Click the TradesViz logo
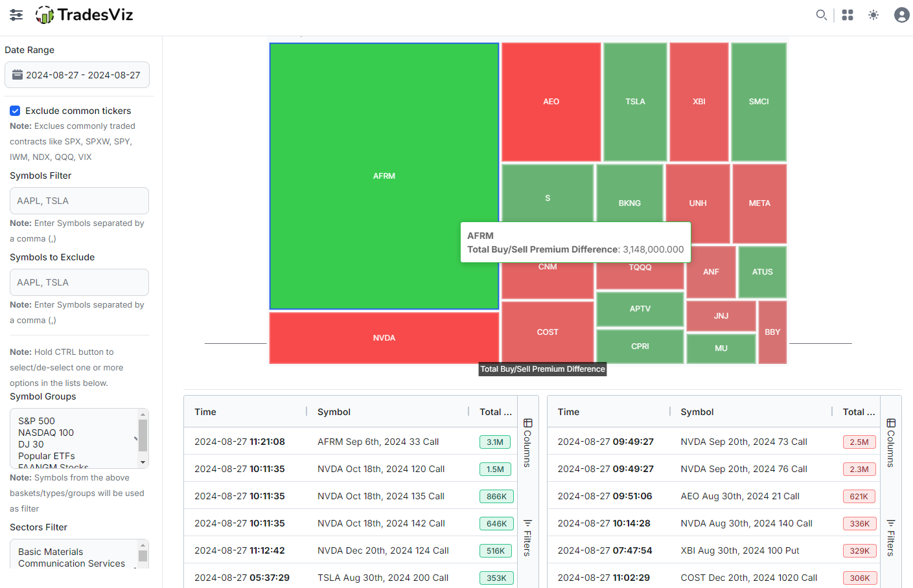913x588 pixels. click(84, 14)
